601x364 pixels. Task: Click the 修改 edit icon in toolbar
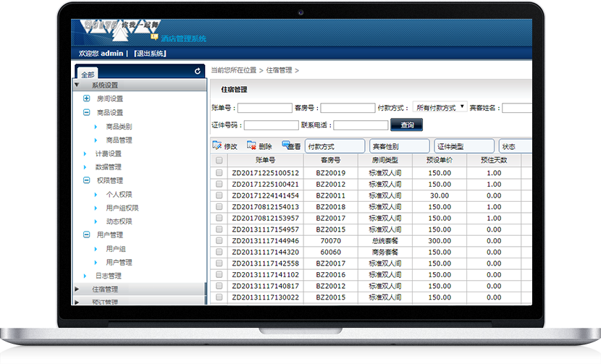coord(217,145)
